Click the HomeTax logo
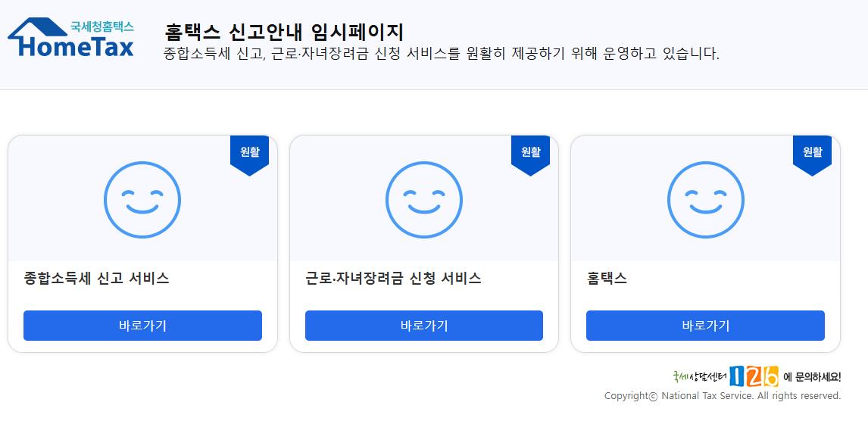The height and width of the screenshot is (421, 868). click(71, 37)
